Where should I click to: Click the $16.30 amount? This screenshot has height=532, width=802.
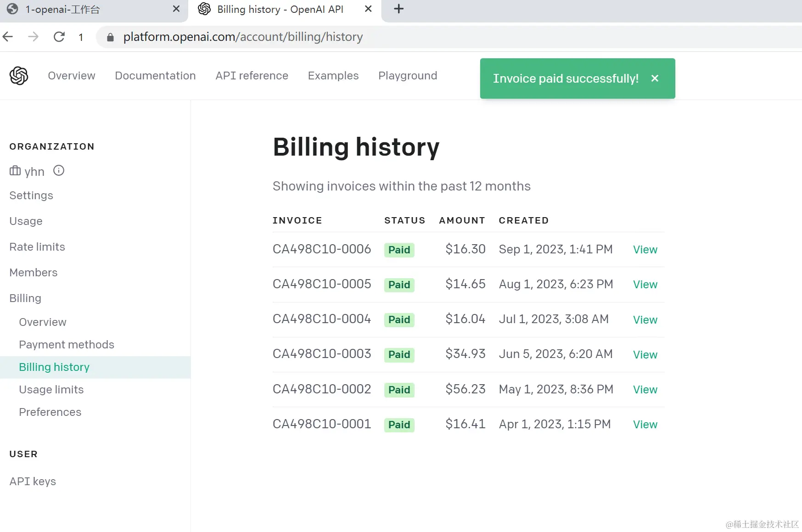click(x=465, y=249)
